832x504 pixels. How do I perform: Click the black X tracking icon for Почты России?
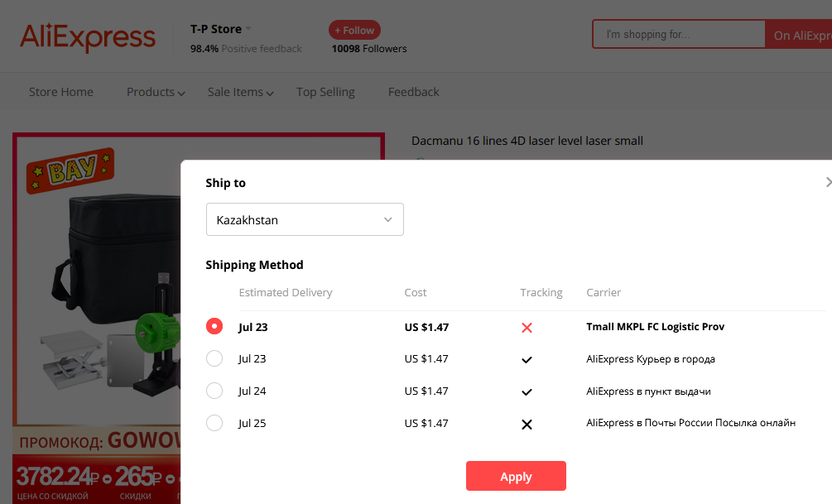click(x=527, y=424)
